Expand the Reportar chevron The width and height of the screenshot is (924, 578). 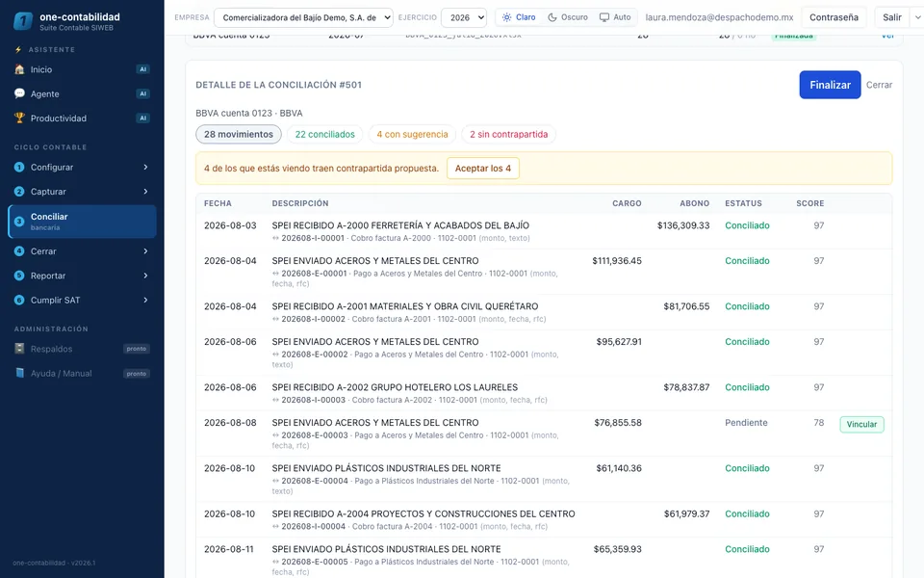tap(145, 276)
